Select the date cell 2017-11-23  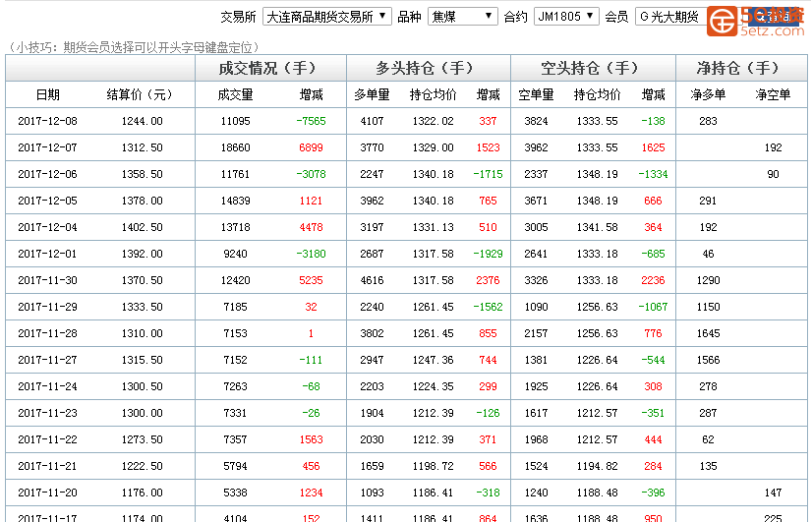click(47, 413)
